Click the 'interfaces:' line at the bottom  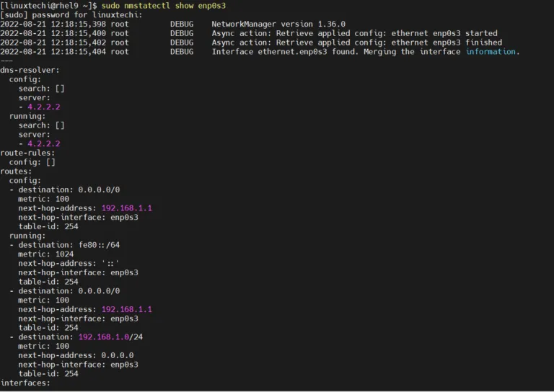point(26,383)
